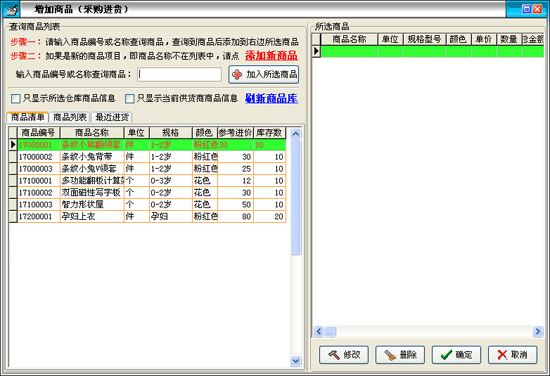Image resolution: width=550 pixels, height=376 pixels.
Task: Open the 最近进货 tab
Action: (112, 117)
